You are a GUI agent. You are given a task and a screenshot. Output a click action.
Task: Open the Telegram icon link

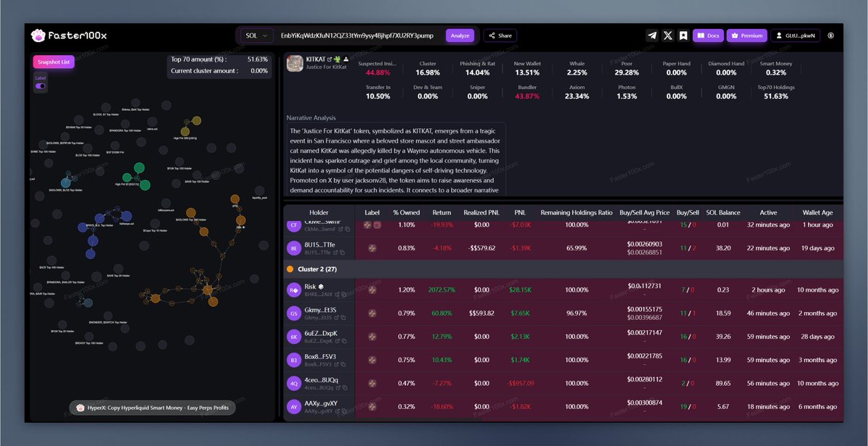[652, 35]
